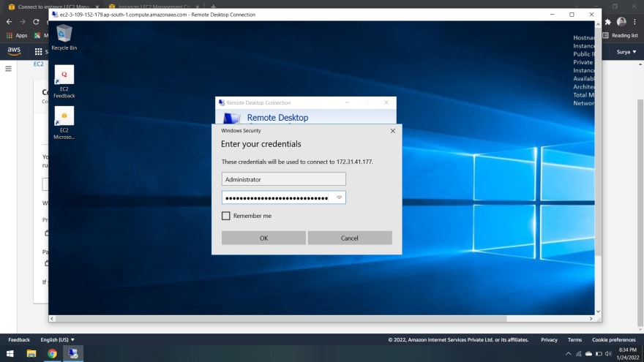644x362 pixels.
Task: Open the volume tray icon
Action: pyautogui.click(x=608, y=354)
